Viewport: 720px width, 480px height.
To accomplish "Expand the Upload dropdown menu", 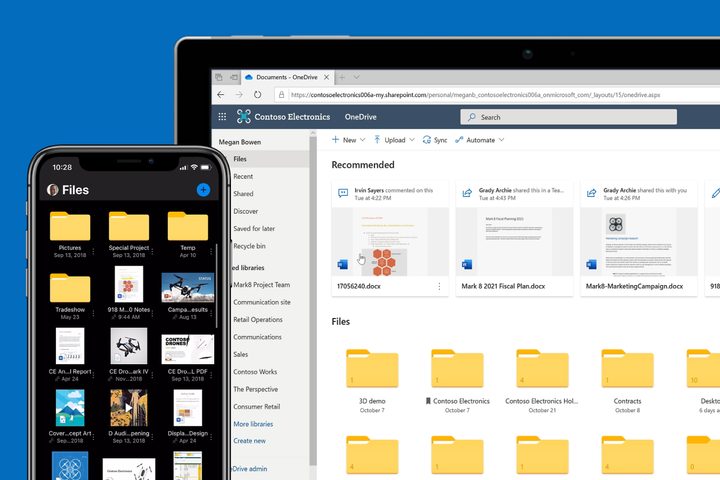I will pyautogui.click(x=394, y=140).
